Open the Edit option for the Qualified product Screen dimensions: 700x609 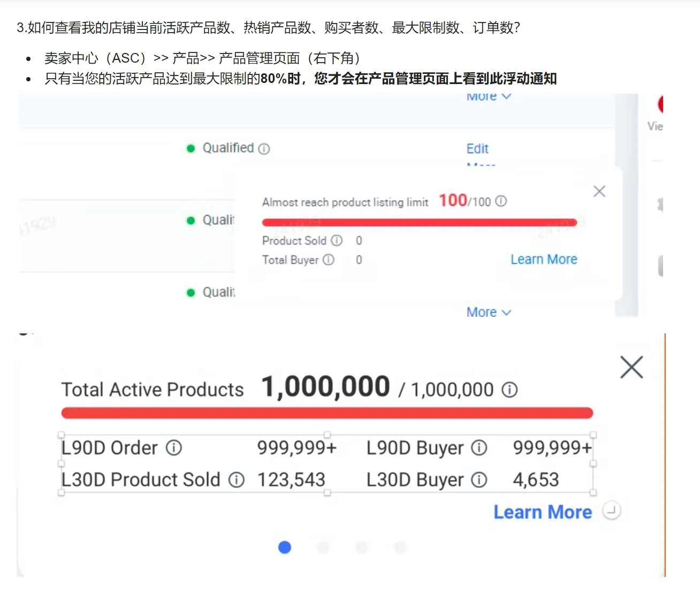pos(477,148)
